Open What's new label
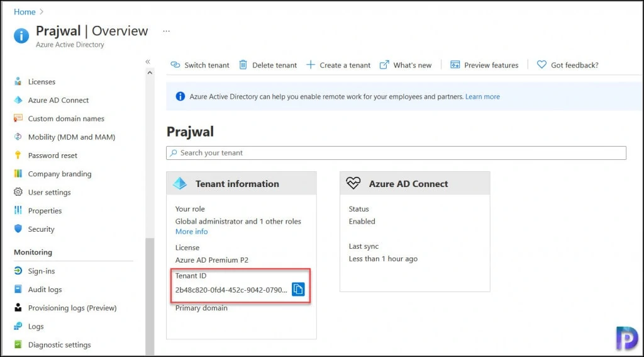 click(413, 65)
